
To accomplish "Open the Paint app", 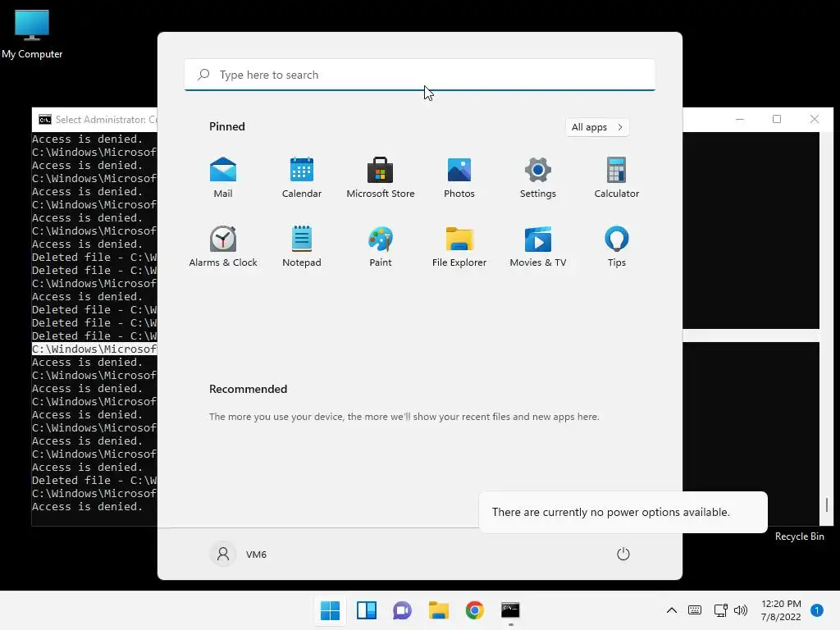I will tap(381, 246).
